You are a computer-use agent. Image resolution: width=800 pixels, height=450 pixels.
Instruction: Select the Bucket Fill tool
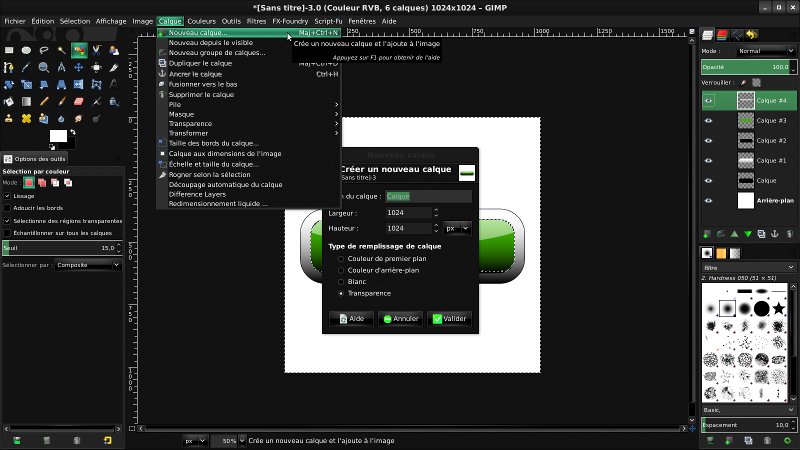(x=9, y=102)
